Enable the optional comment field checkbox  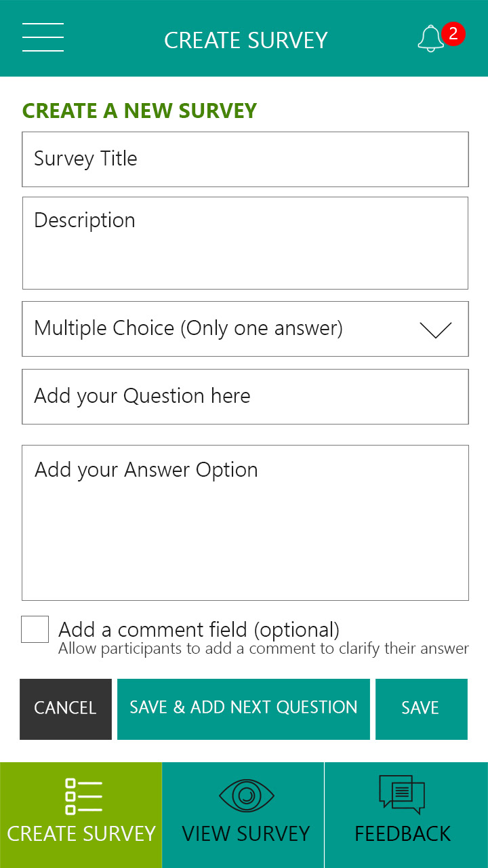35,629
